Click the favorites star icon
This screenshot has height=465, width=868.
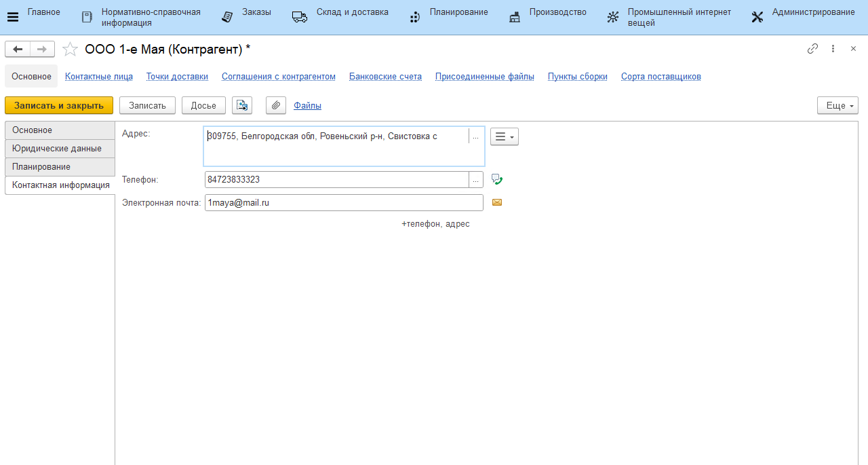click(x=70, y=49)
